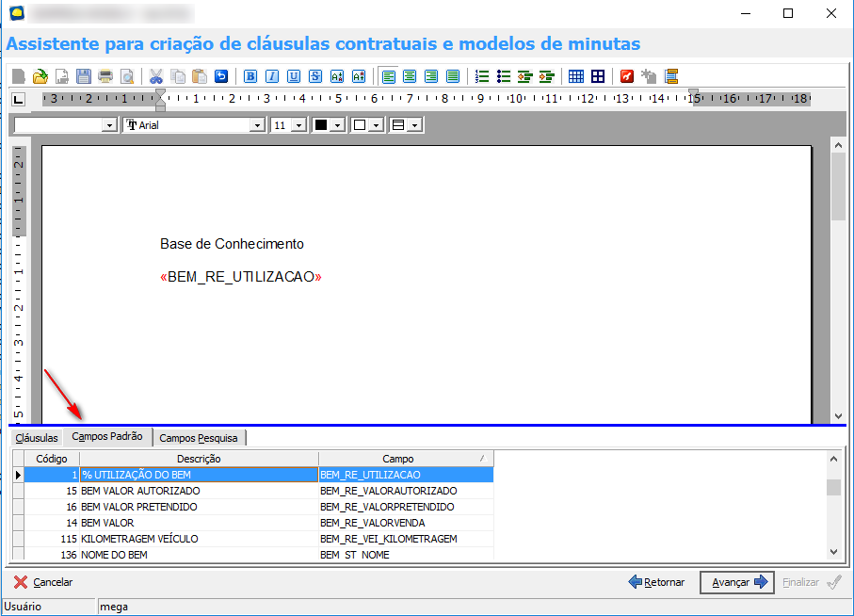Viewport: 854px width, 616px height.
Task: Toggle bold formatting
Action: pyautogui.click(x=250, y=76)
